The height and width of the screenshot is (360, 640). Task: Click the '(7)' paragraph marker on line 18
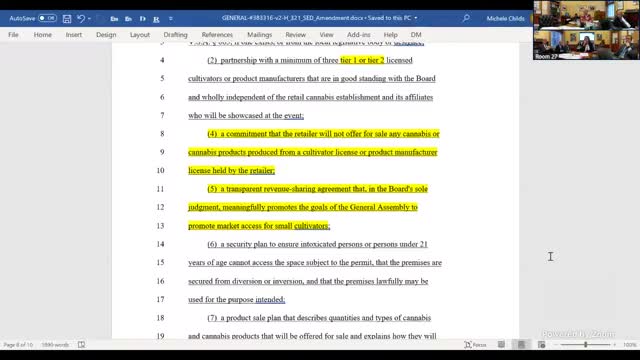212,318
